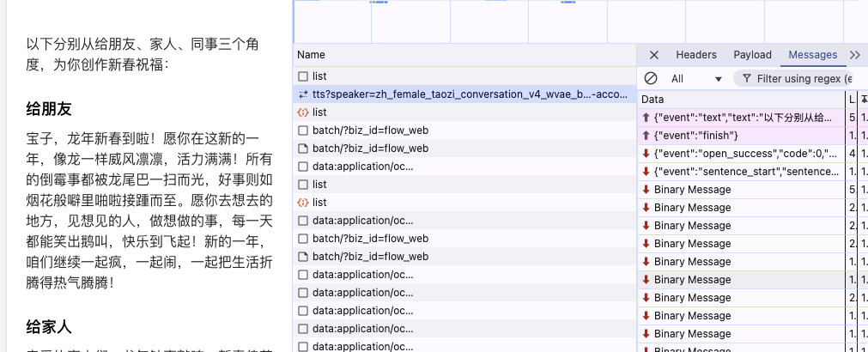
Task: Click the down arrow on sentence_start message
Action: point(646,172)
